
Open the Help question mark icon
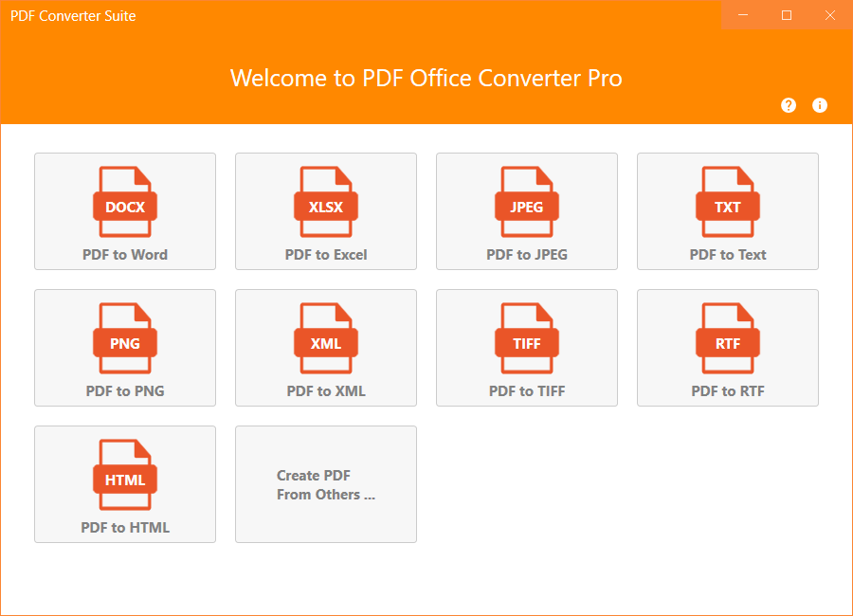(788, 105)
